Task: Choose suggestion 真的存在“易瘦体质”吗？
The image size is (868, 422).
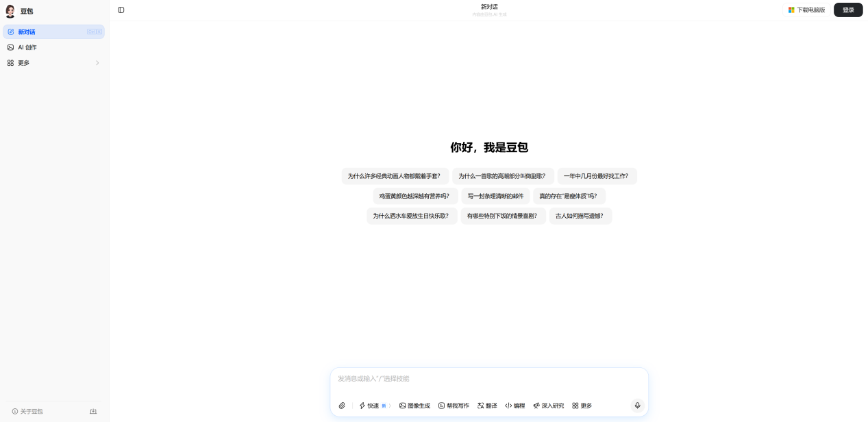Action: (x=569, y=196)
